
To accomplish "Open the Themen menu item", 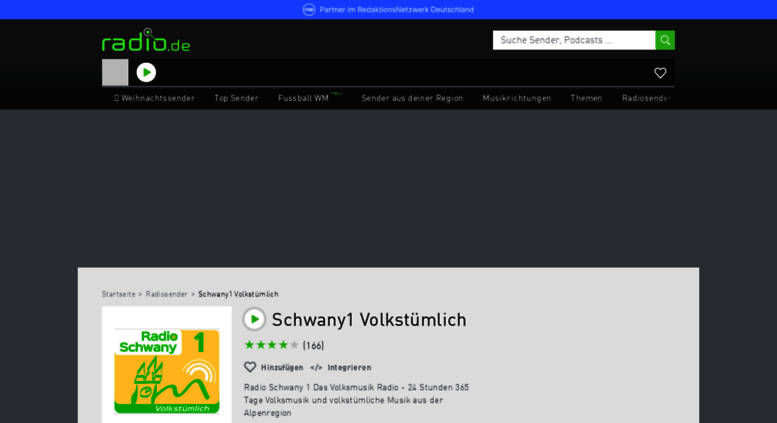I will [586, 98].
